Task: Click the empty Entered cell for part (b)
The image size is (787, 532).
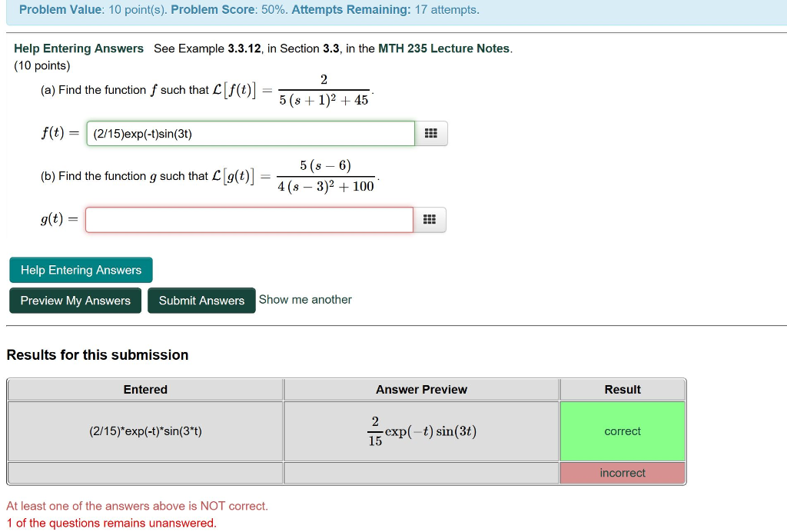Action: (x=144, y=473)
